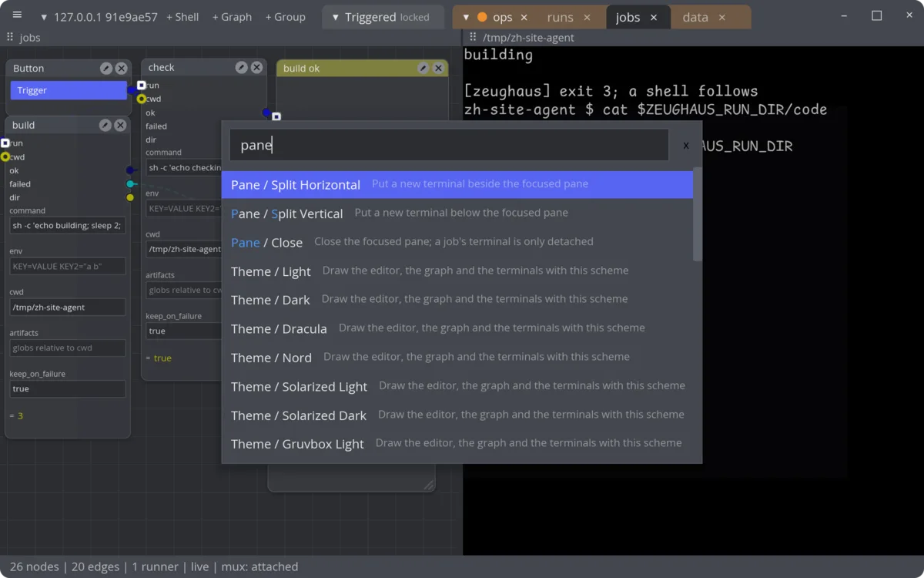Add a new Shell

182,17
